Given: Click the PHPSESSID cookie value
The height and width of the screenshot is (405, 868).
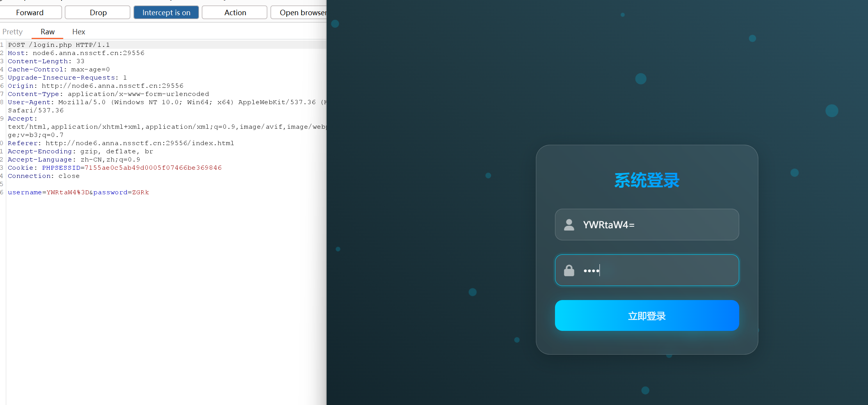Looking at the screenshot, I should click(153, 168).
